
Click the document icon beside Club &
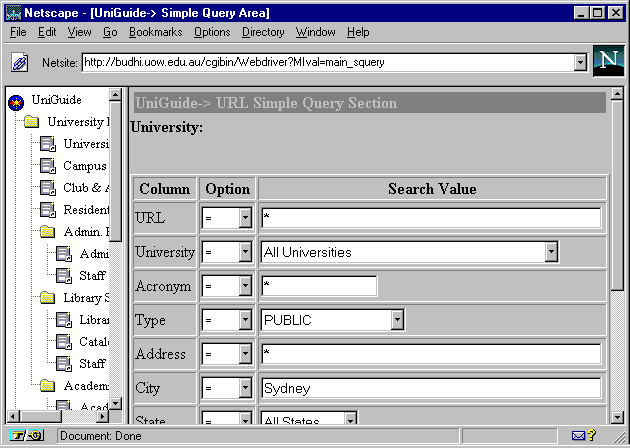47,188
